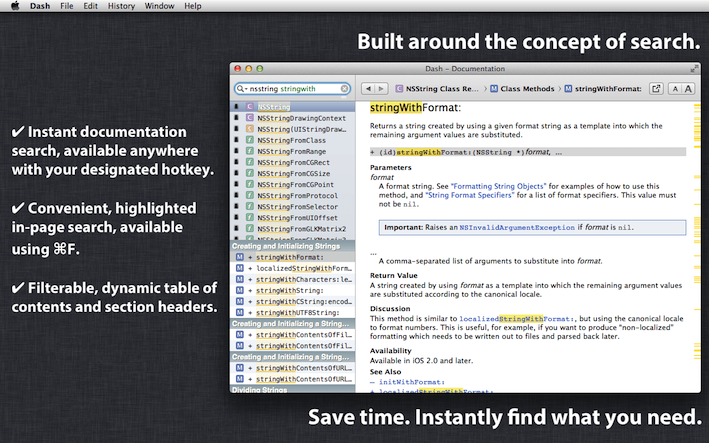Open the 'String Format Specifiers' link
This screenshot has height=443, width=709.
pyautogui.click(x=469, y=195)
